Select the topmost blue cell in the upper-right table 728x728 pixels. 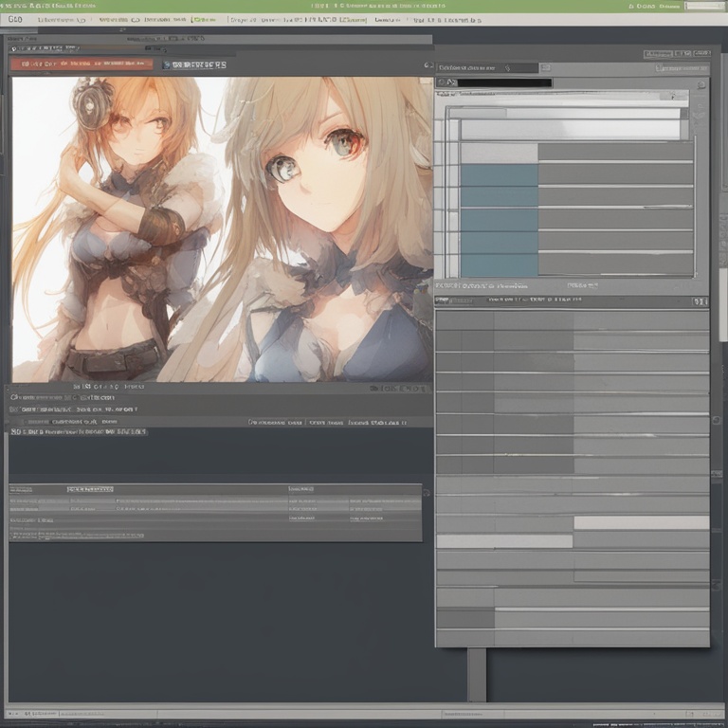tap(500, 175)
